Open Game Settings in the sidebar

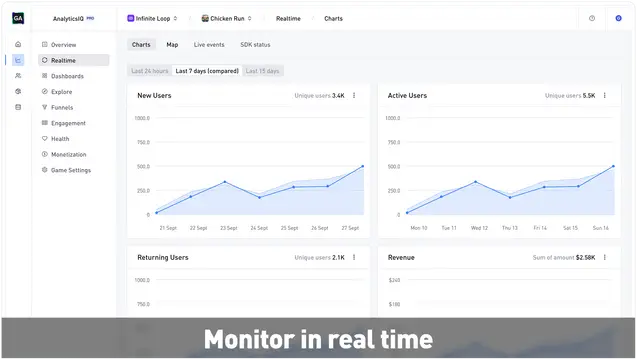[74, 170]
